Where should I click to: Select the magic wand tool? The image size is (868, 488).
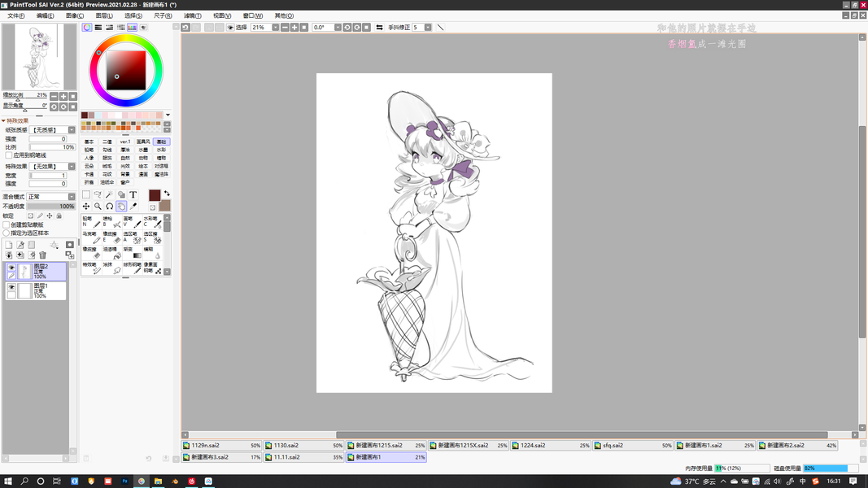(110, 194)
